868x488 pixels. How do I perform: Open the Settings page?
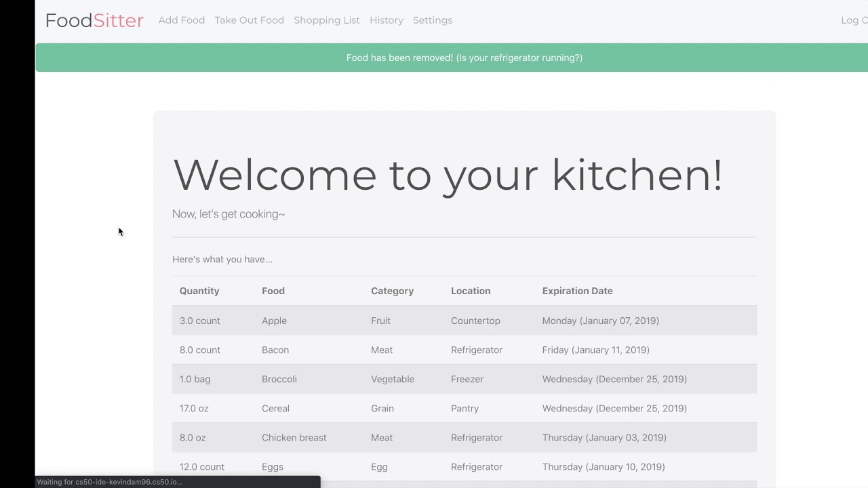click(x=433, y=20)
